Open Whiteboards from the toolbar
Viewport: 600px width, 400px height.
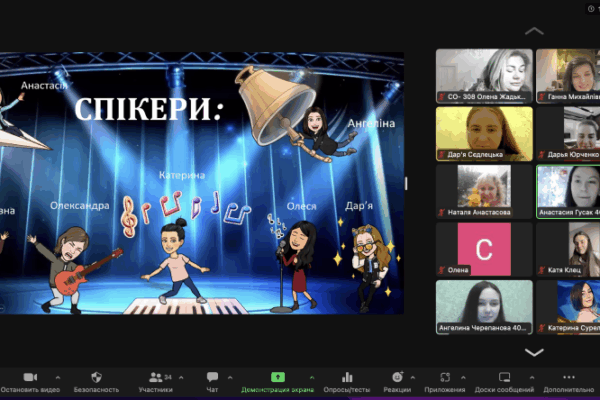coord(504,376)
